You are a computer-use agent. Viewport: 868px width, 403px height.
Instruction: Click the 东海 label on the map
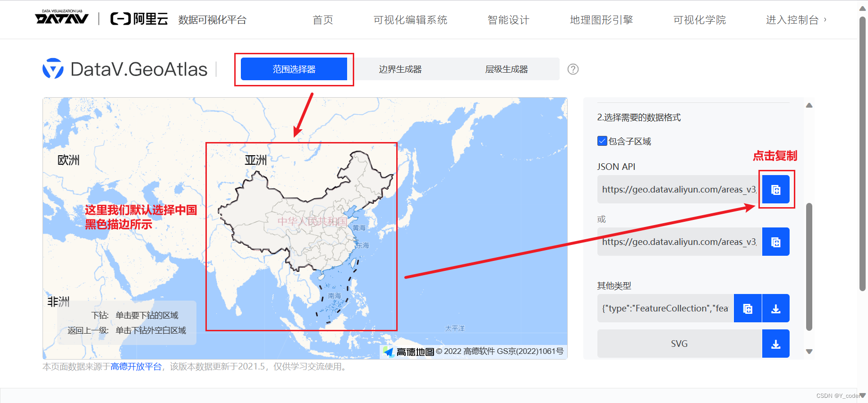(363, 245)
